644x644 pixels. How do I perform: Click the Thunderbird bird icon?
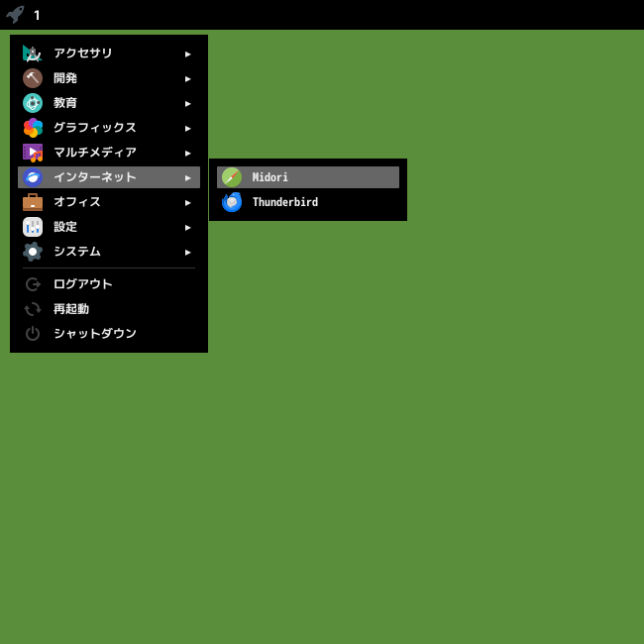(232, 202)
